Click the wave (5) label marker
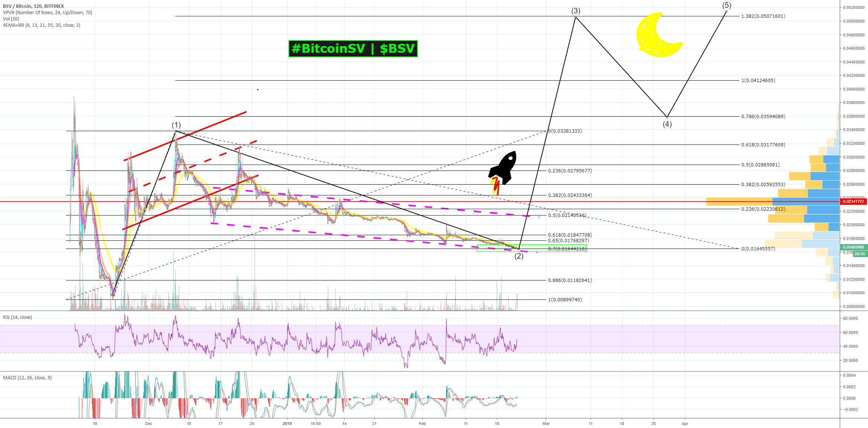The image size is (868, 428). pos(727,6)
